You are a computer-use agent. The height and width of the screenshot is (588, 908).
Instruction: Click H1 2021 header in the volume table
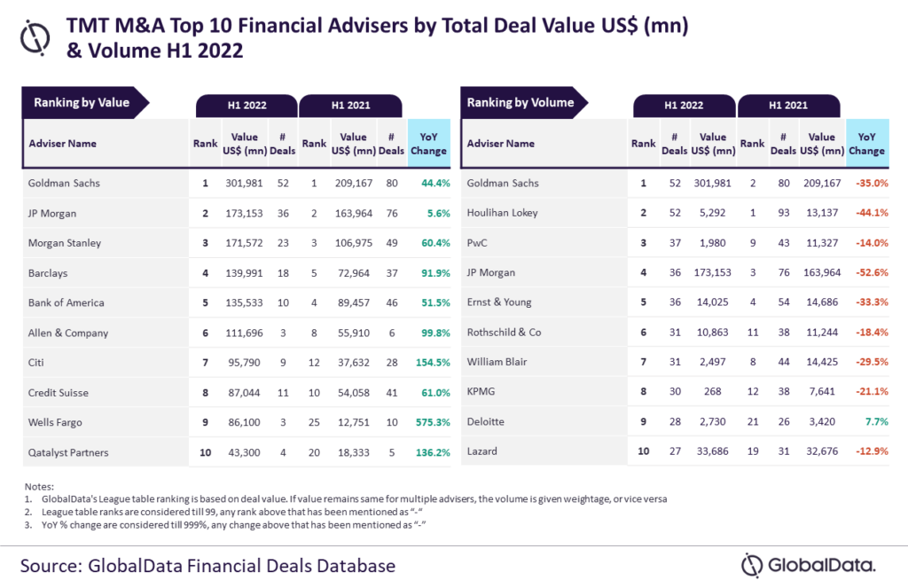point(791,106)
